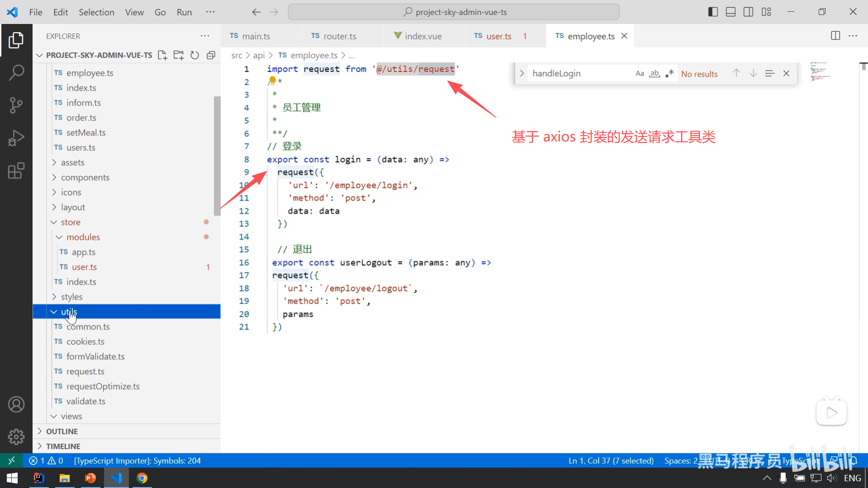
Task: Refresh the Explorer file tree
Action: (x=194, y=55)
